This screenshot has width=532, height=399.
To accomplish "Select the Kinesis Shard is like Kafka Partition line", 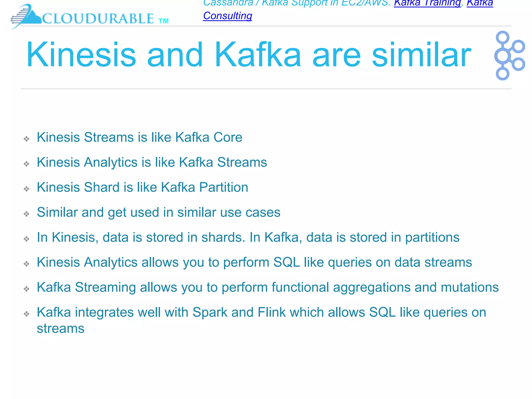I will [142, 187].
